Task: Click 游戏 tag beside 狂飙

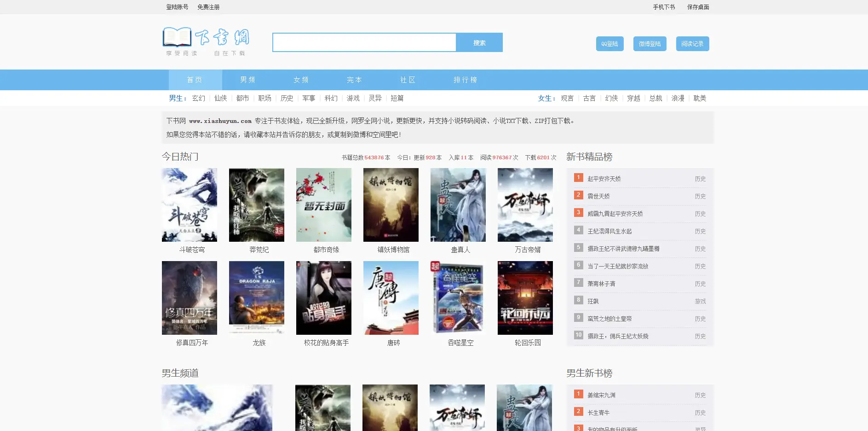Action: pyautogui.click(x=700, y=301)
